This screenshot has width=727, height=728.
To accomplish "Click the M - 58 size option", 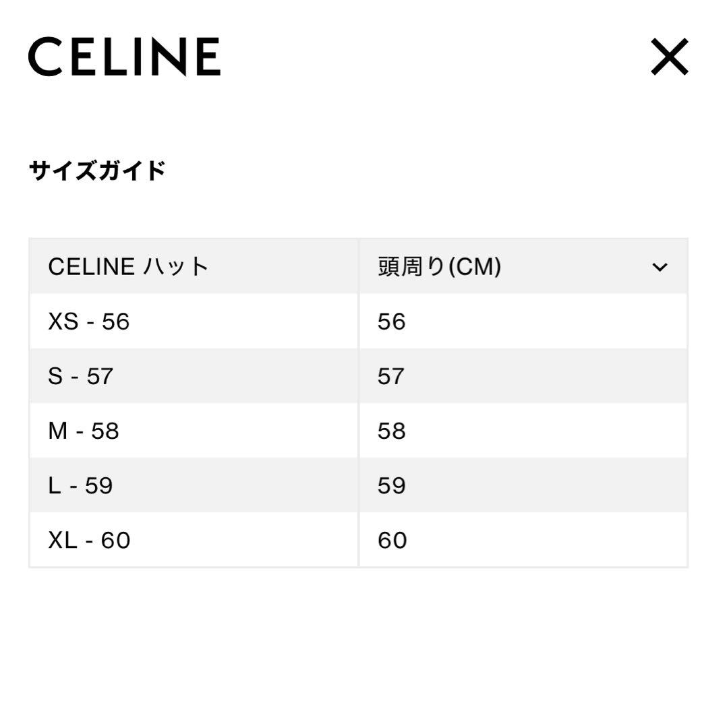I will point(84,431).
